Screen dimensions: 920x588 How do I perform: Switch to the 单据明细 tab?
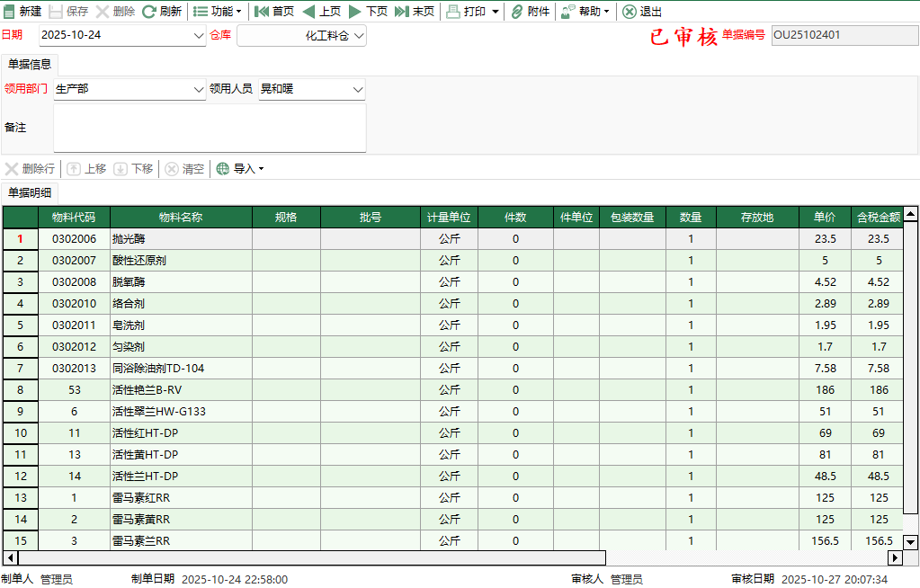coord(30,192)
